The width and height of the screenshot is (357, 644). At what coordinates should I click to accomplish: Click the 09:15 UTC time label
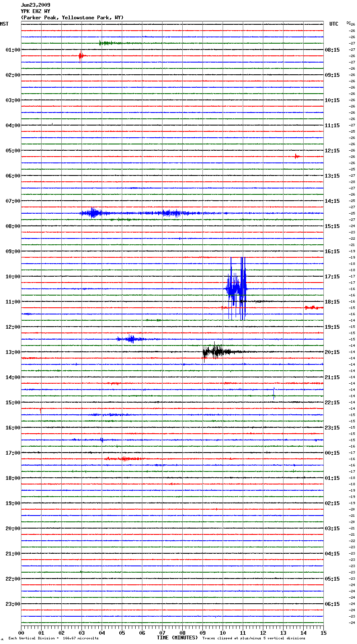(x=332, y=75)
